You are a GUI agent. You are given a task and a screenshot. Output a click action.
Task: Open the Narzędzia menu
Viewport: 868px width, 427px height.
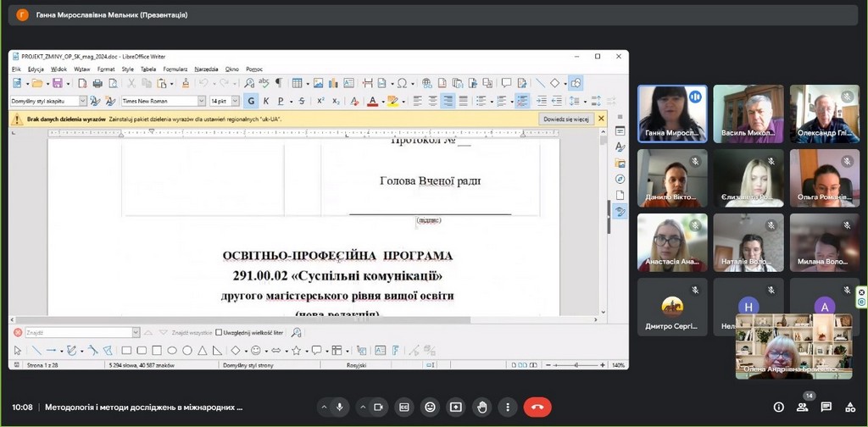206,69
